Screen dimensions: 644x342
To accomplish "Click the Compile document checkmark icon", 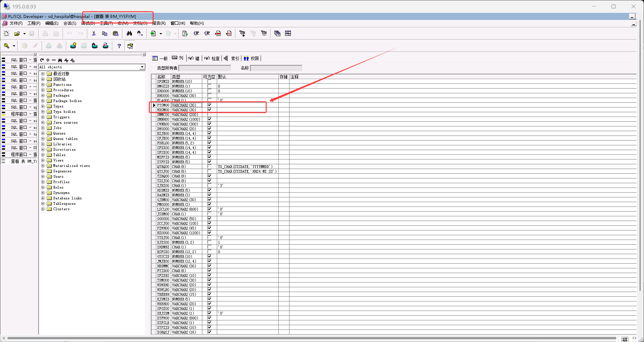I will coord(185,33).
